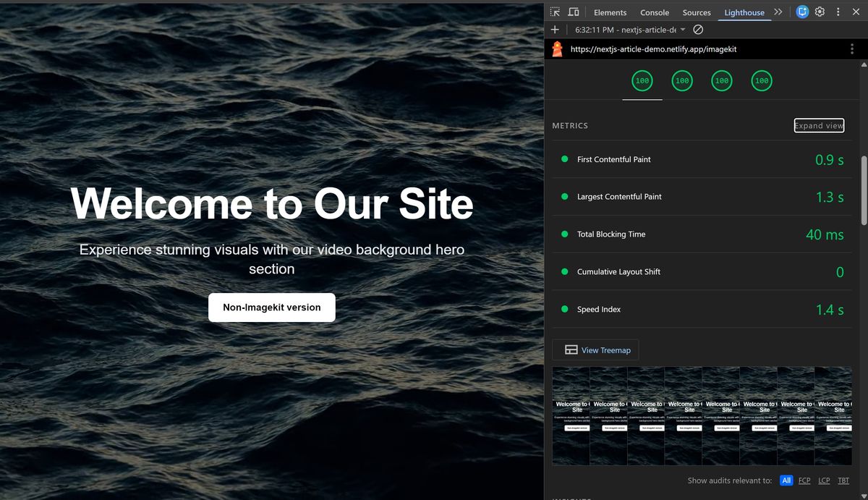Select the first 100 score gauge
868x500 pixels.
tap(642, 81)
